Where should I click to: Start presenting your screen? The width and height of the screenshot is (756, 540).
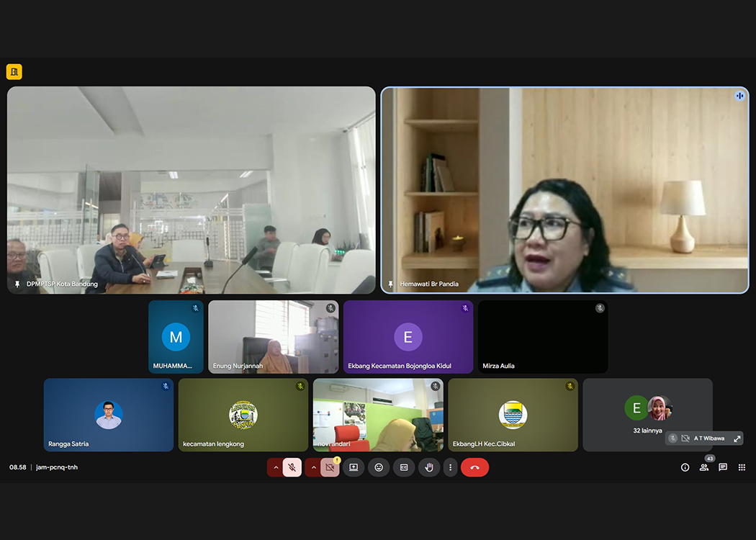tap(354, 467)
